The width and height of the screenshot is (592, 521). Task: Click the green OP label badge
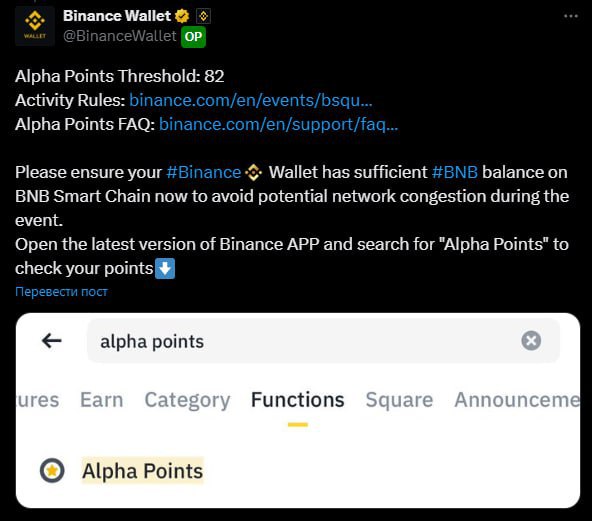[x=193, y=37]
